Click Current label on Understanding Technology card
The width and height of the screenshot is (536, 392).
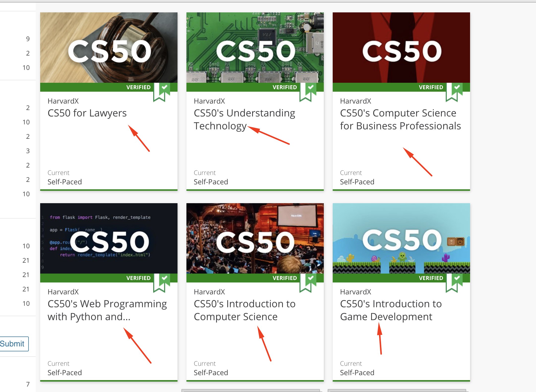[x=205, y=173]
